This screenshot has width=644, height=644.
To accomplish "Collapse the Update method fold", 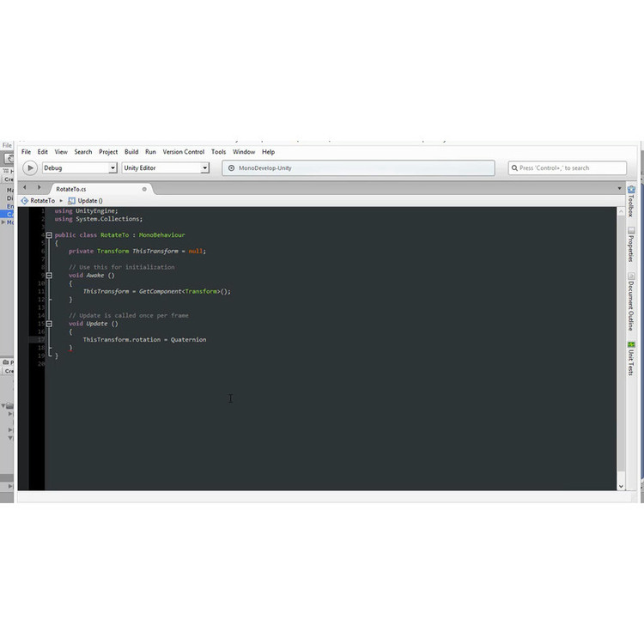I will click(x=49, y=324).
